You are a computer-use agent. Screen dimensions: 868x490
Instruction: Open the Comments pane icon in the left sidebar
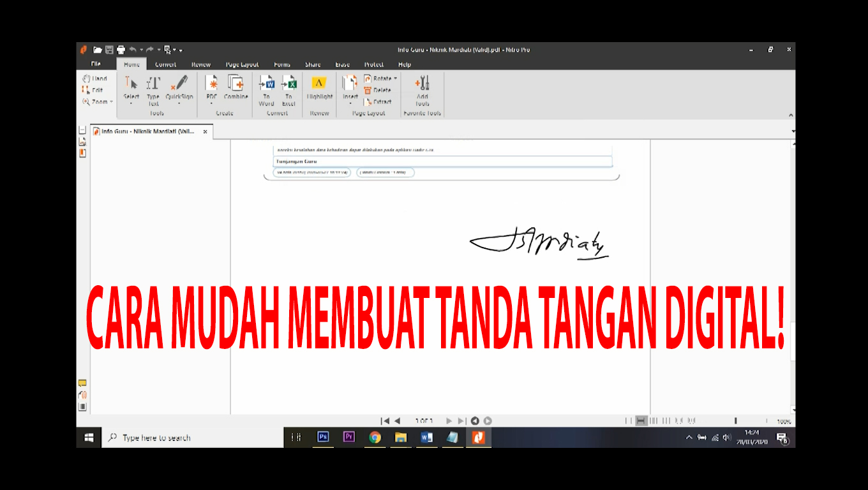tap(82, 383)
